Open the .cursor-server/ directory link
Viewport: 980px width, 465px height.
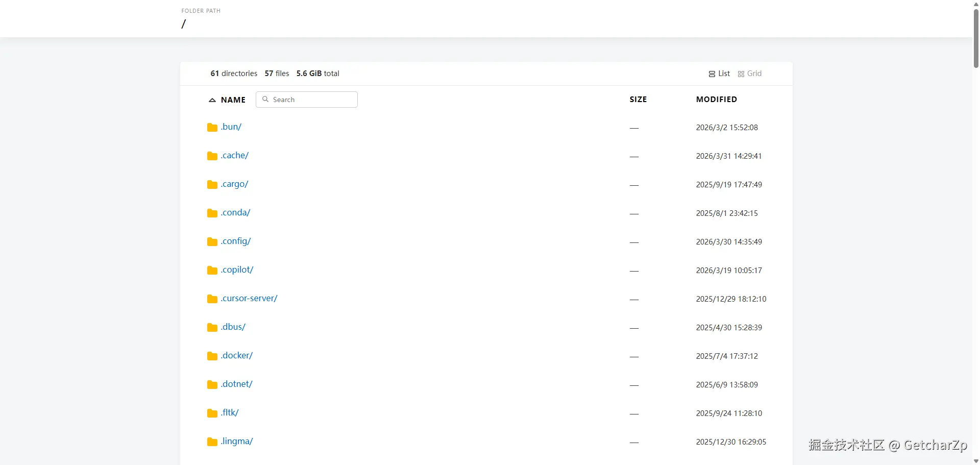(249, 298)
